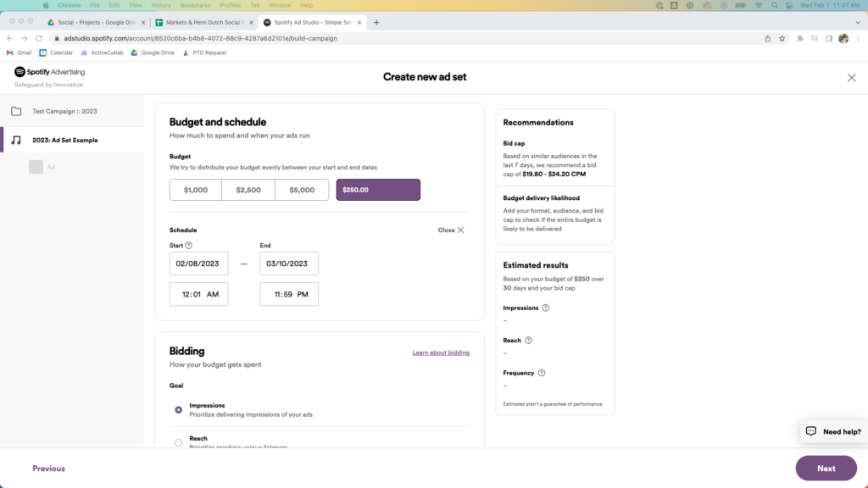
Task: Edit the end date 03/10/2023
Action: [x=289, y=263]
